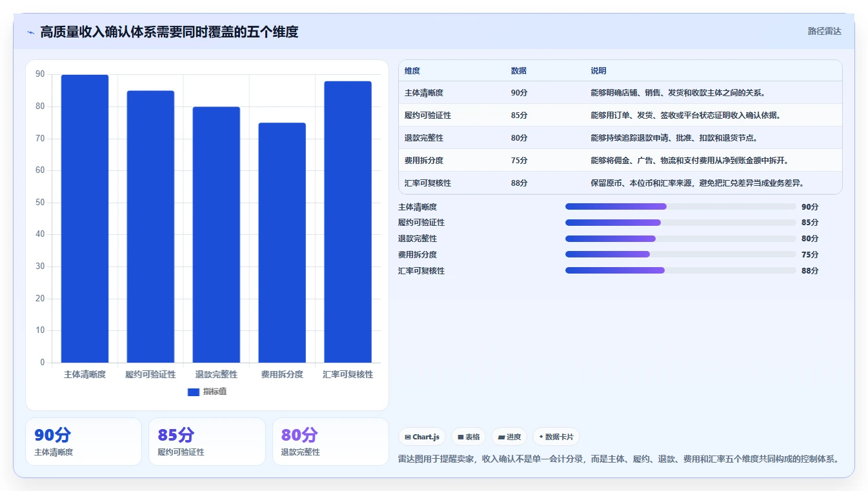Click the 80分 table cell
Image resolution: width=868 pixels, height=491 pixels.
[x=519, y=138]
